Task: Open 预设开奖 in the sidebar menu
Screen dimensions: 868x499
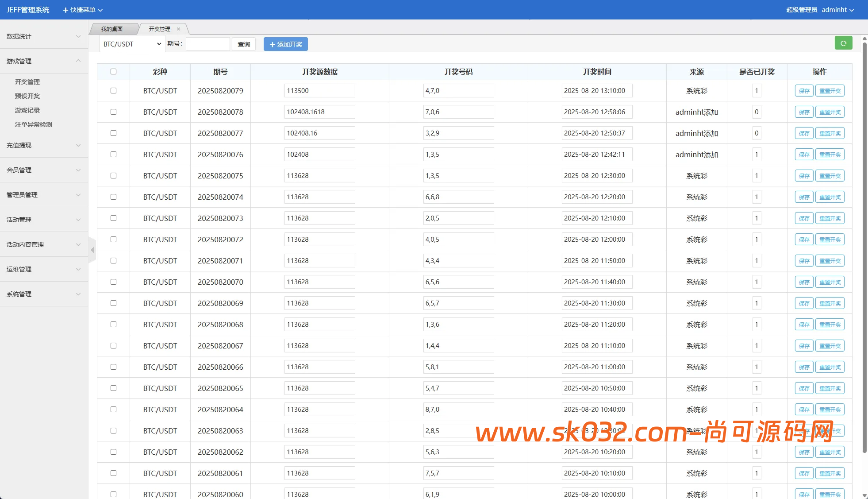Action: coord(27,96)
